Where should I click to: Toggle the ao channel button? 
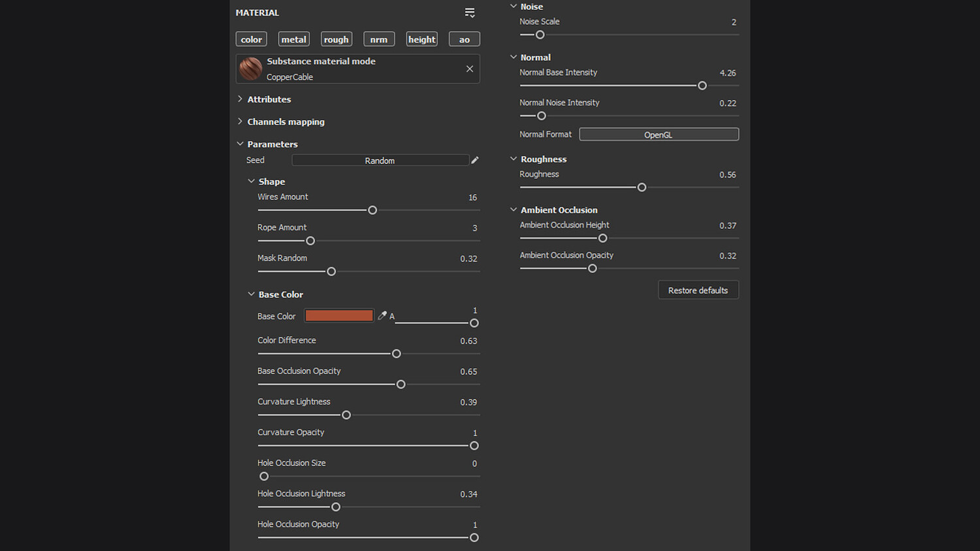(465, 39)
